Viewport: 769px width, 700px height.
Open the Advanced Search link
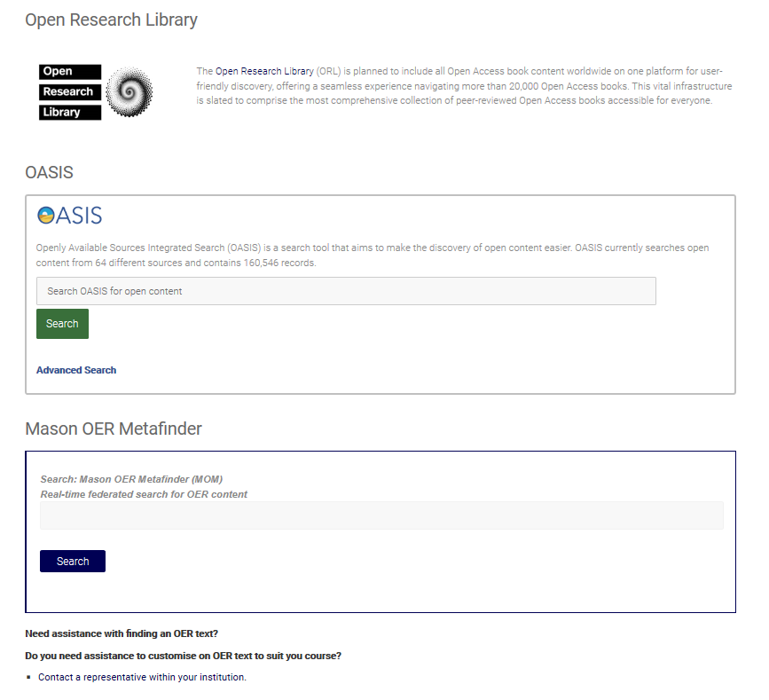pos(76,370)
